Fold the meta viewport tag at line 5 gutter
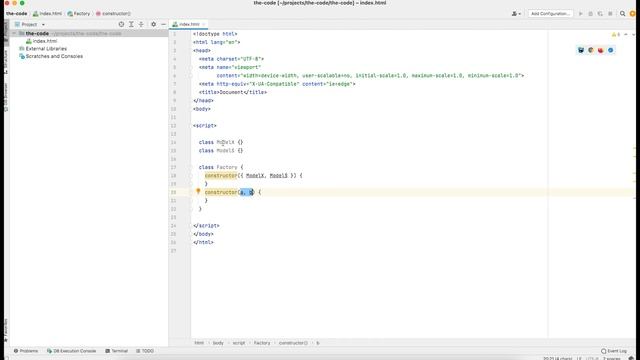The height and width of the screenshot is (360, 640). 191,67
